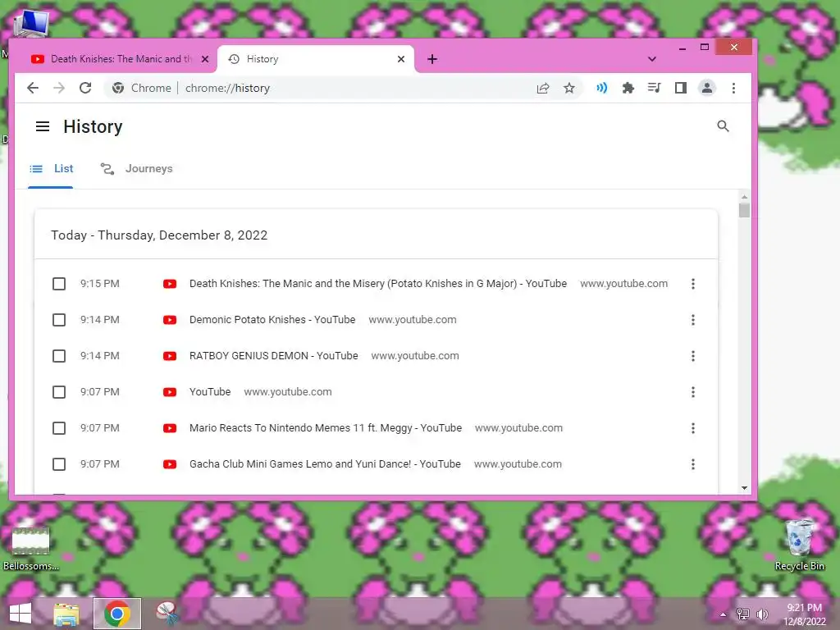The height and width of the screenshot is (630, 840).
Task: Open actions menu for Demonic Potato Knishes
Action: click(692, 320)
